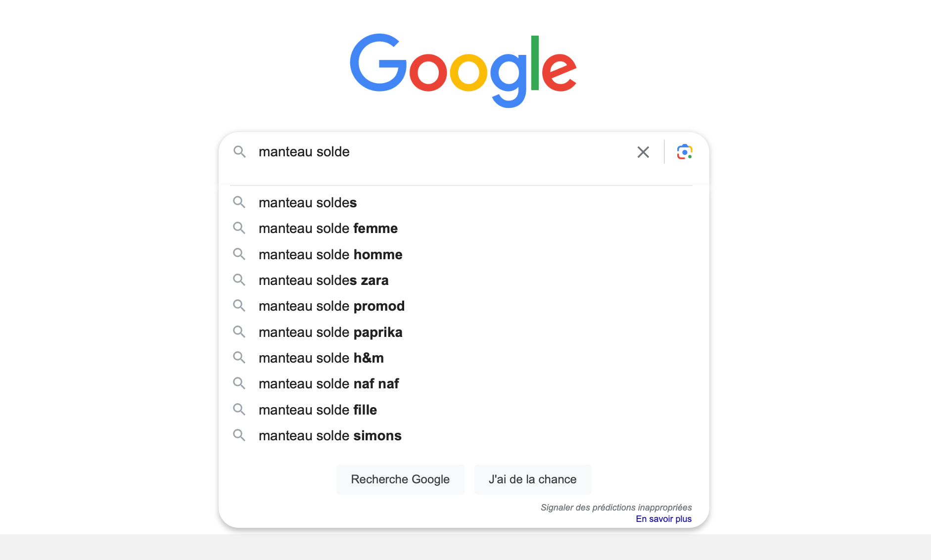Click magnifier icon beside 'manteau solde promod'
Screen dimensions: 931x560
[239, 306]
